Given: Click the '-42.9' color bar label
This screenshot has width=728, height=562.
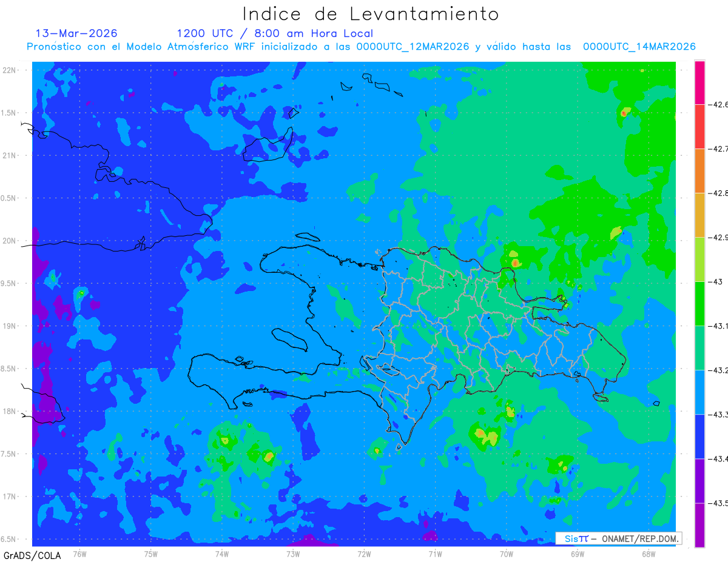Looking at the screenshot, I should (719, 237).
